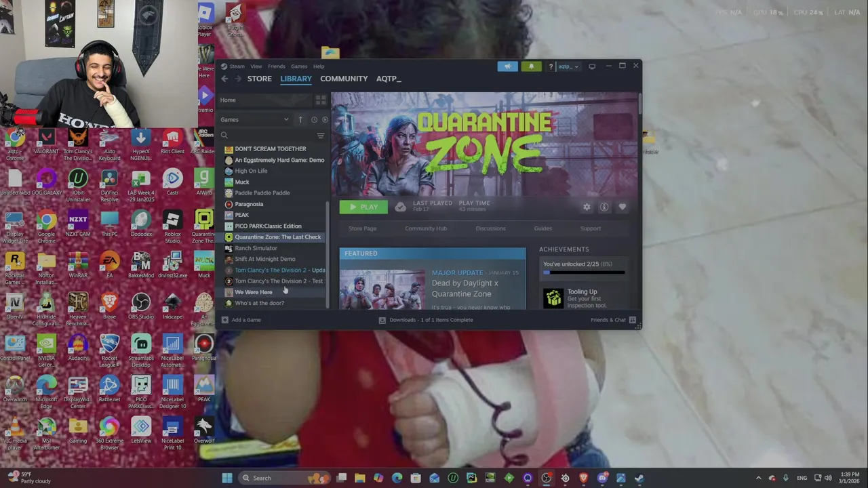Open the Help menu in Steam
This screenshot has height=488, width=868.
(x=319, y=66)
